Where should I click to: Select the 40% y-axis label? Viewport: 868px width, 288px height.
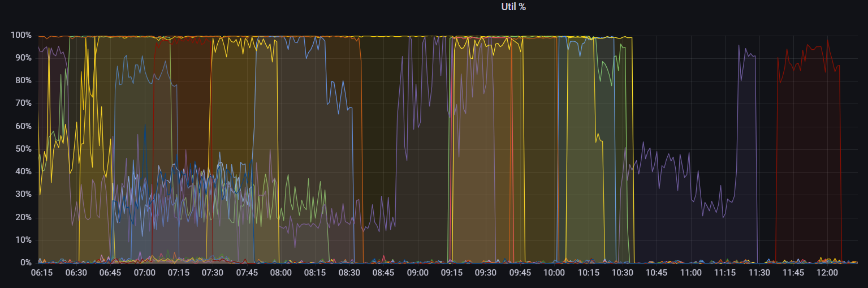point(23,171)
